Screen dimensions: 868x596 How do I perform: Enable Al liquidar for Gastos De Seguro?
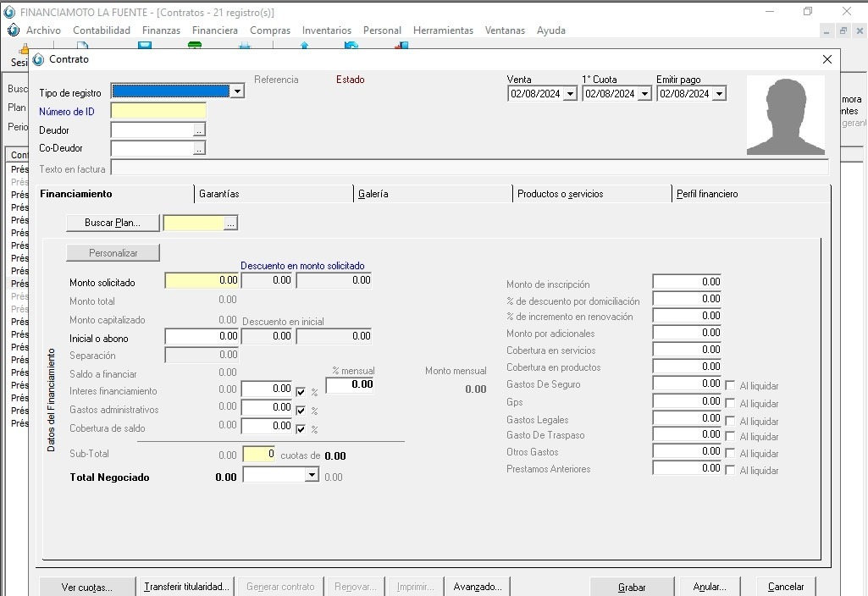coord(730,386)
